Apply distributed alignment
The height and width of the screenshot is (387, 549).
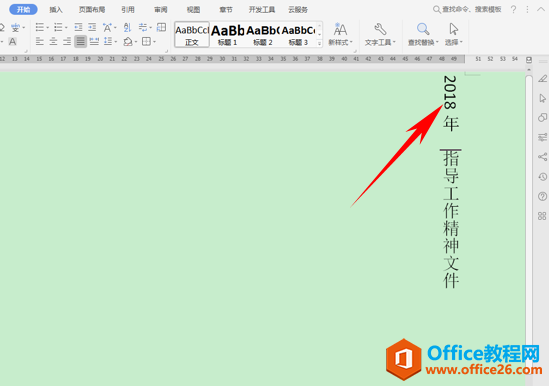click(94, 42)
